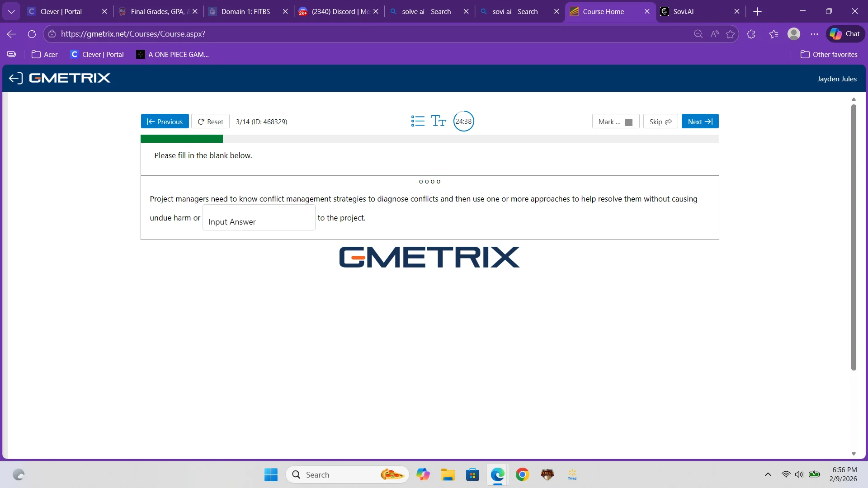Image resolution: width=868 pixels, height=488 pixels.
Task: Open Copilot Chat button
Action: [x=845, y=34]
